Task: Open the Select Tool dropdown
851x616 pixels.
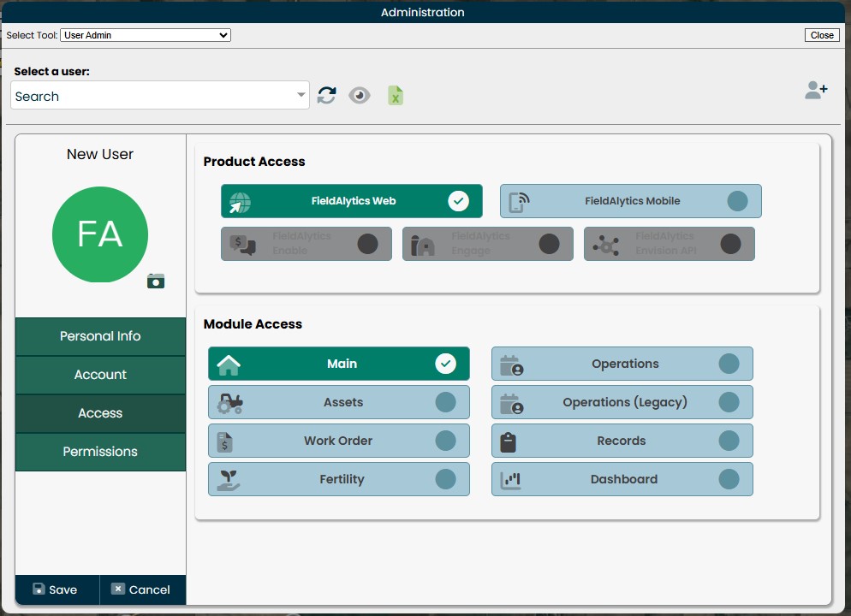Action: [x=146, y=35]
